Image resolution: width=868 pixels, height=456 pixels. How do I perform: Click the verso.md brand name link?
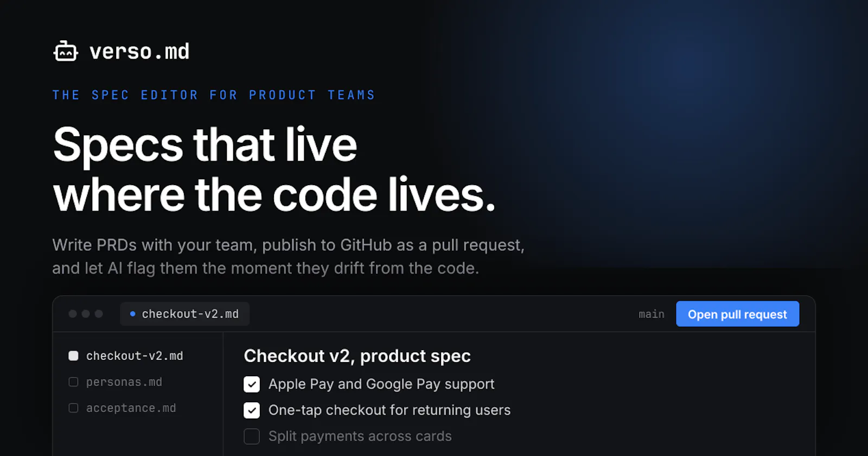(139, 52)
